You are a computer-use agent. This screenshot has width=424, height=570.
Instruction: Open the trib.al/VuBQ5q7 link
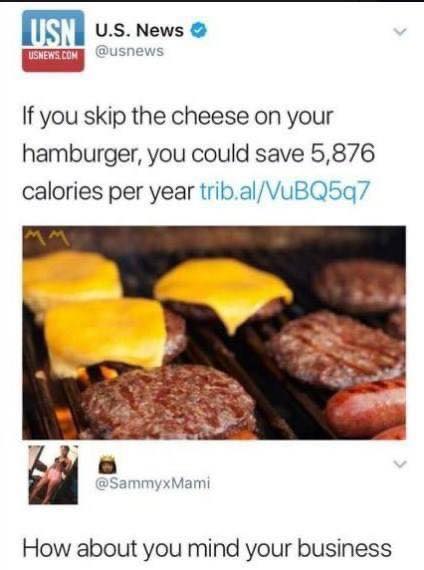[285, 191]
